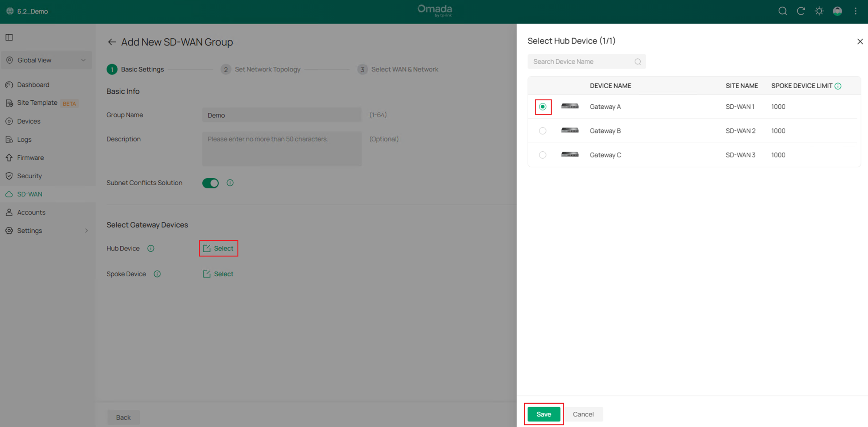Open the Dashboard from the sidebar
This screenshot has width=868, height=427.
(33, 85)
